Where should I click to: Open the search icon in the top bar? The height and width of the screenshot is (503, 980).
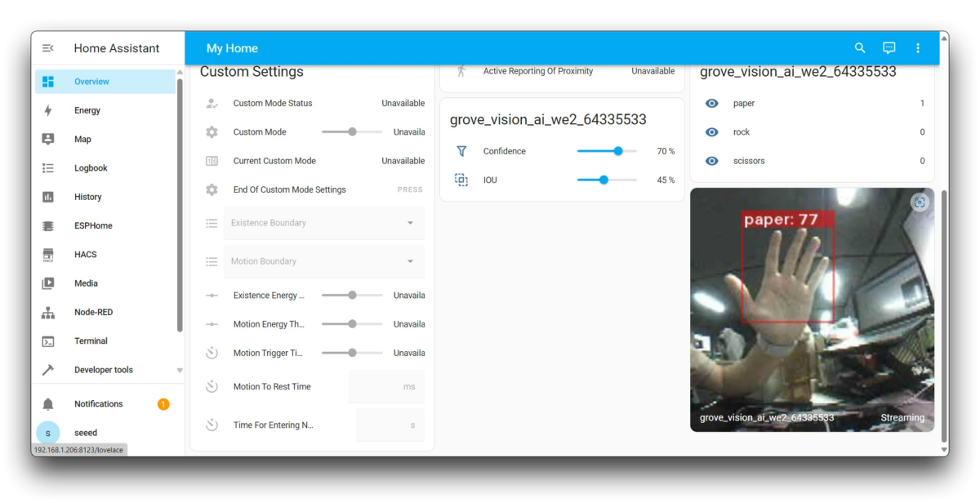coord(859,48)
